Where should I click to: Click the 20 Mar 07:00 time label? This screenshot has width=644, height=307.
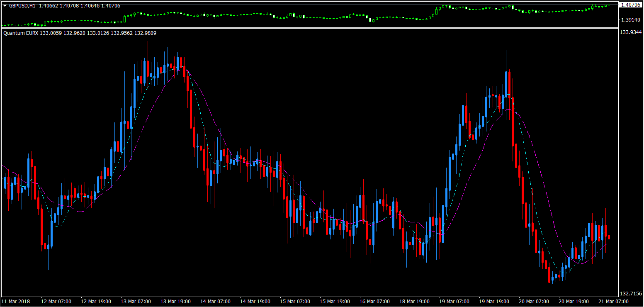tap(534, 302)
